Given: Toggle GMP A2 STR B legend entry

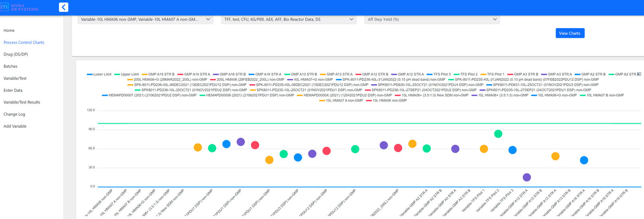Looking at the screenshot, I should [x=590, y=74].
